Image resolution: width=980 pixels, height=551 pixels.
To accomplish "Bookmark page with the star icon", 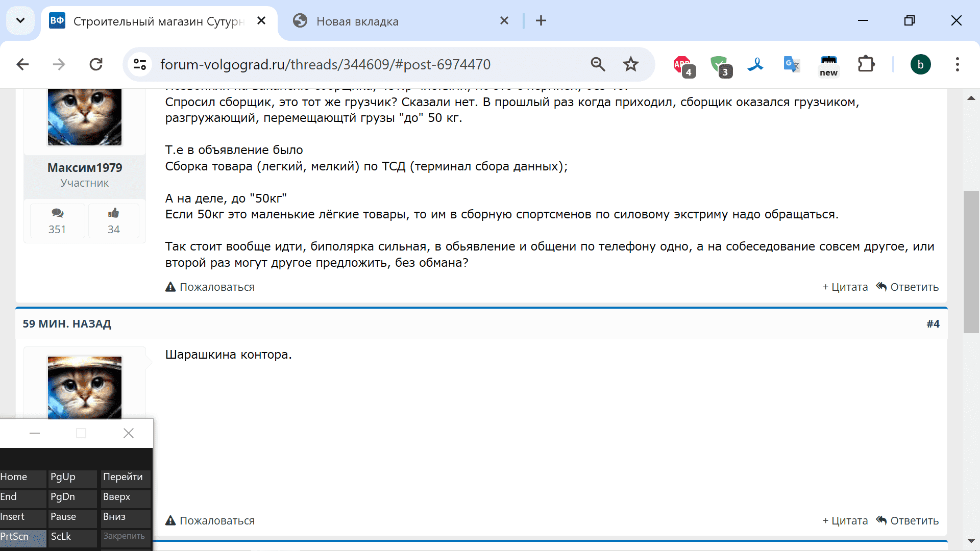I will [631, 64].
